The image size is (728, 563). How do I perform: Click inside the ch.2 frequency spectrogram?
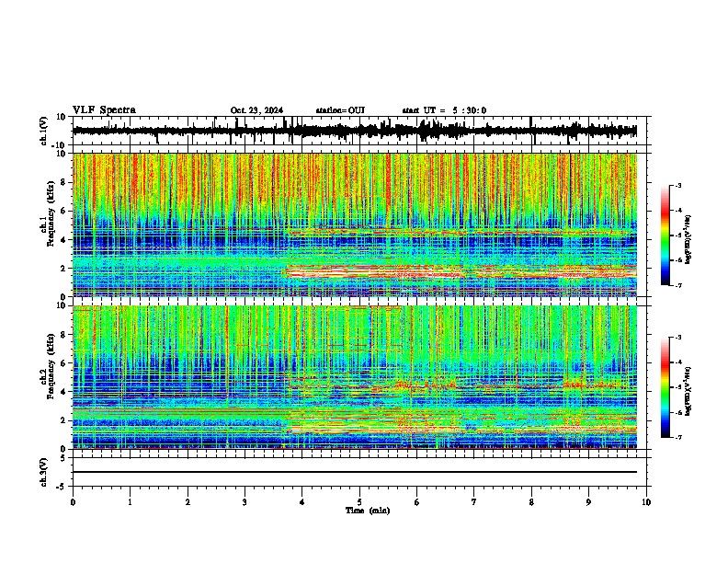[355, 377]
